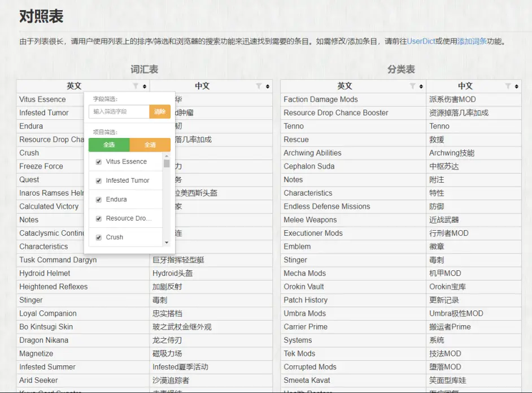Select the Loyal Companion cell
Screen dimensions: 532x393
click(83, 313)
